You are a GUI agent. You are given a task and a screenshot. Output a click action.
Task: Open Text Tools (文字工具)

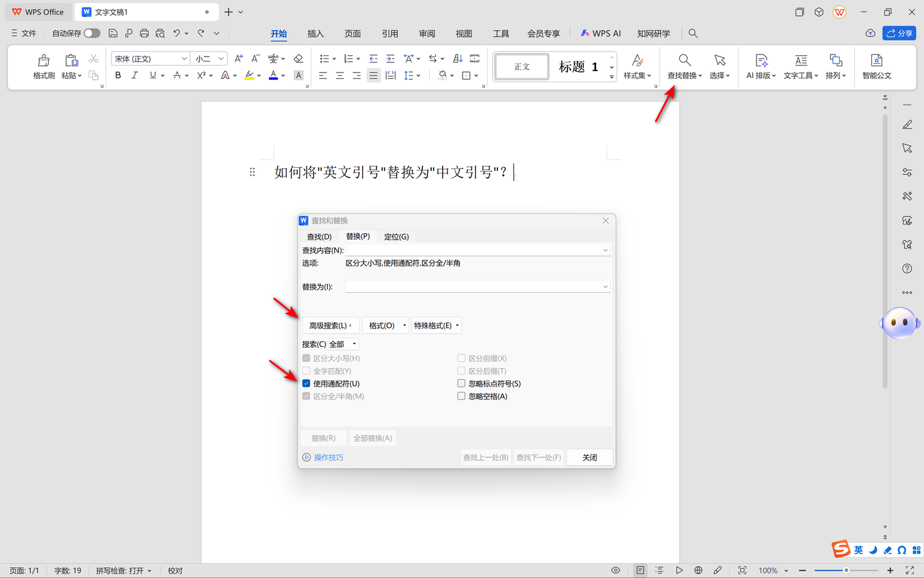tap(801, 67)
